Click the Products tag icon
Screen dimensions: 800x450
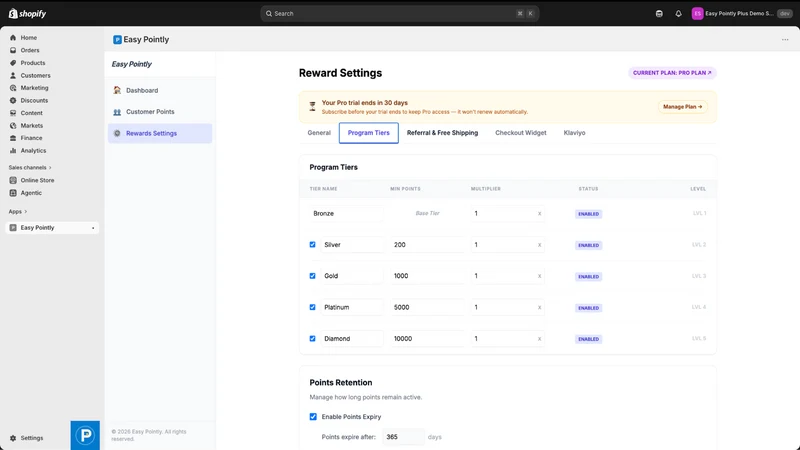tap(13, 63)
